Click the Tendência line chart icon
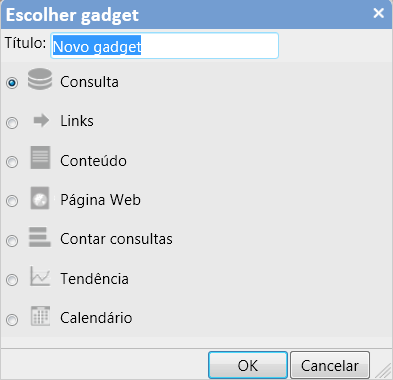 click(x=40, y=276)
